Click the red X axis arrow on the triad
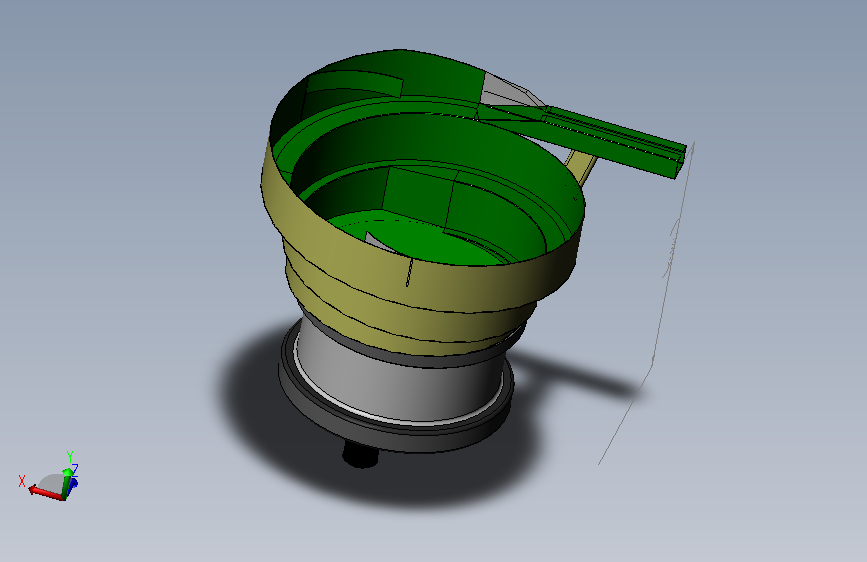 point(47,493)
